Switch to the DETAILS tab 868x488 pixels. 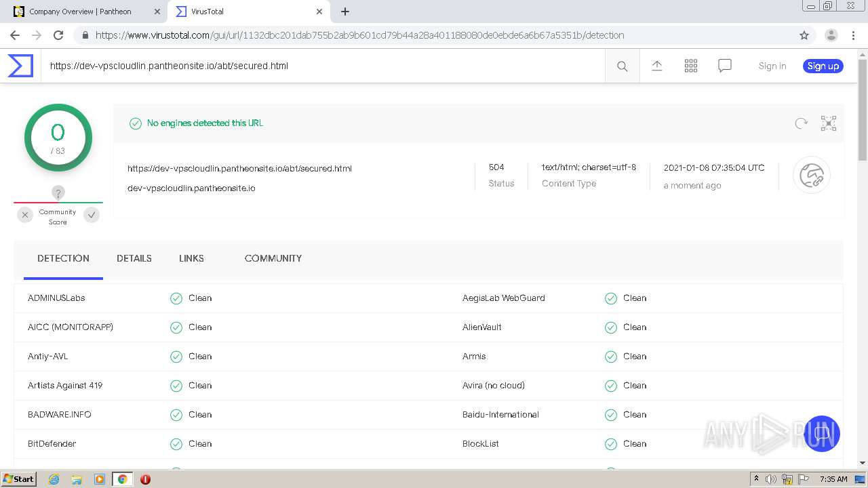pyautogui.click(x=134, y=258)
